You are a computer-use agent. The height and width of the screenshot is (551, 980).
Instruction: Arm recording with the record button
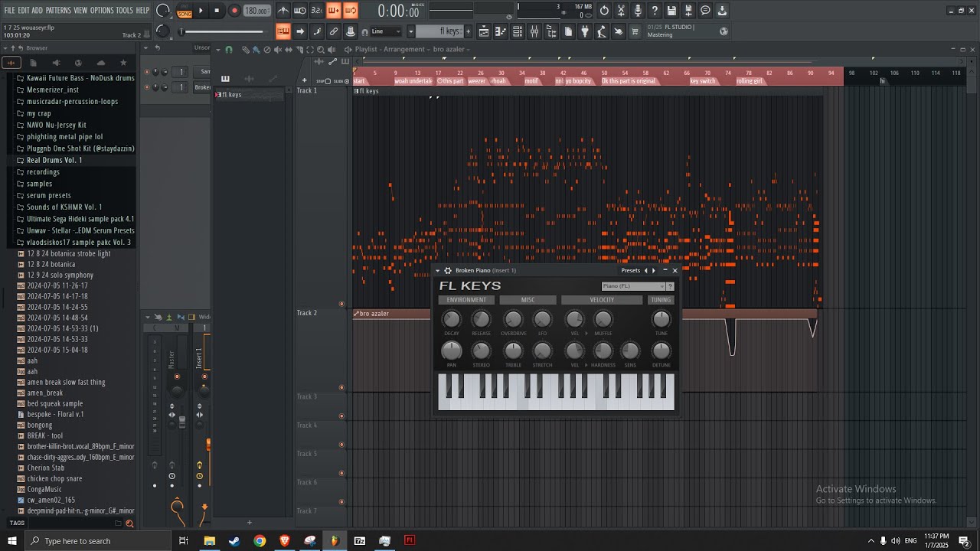[234, 11]
